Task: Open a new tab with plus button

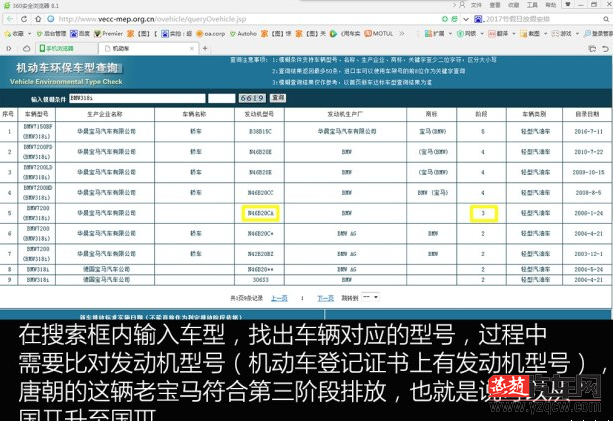Action: click(205, 48)
